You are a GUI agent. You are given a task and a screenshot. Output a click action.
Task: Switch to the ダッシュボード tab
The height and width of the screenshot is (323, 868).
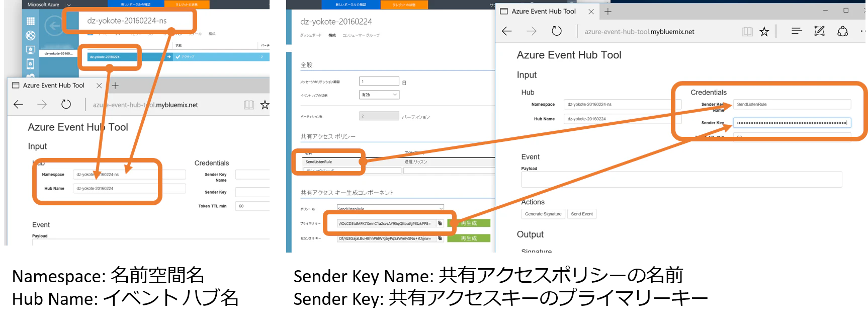(x=311, y=35)
